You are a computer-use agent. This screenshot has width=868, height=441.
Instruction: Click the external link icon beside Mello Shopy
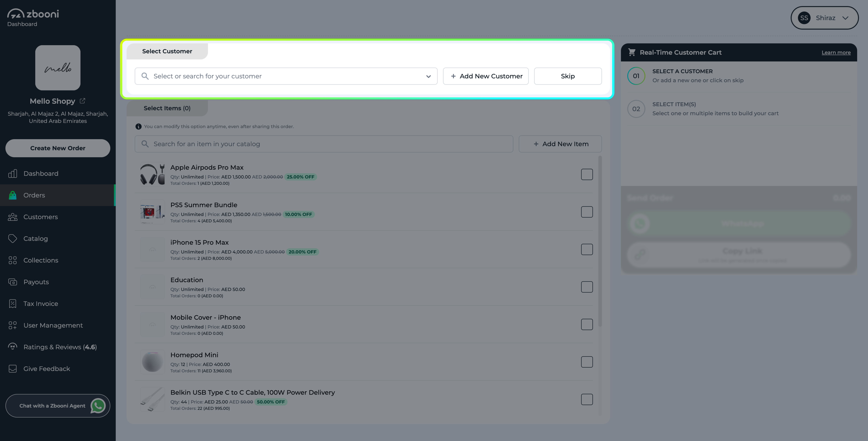click(x=83, y=101)
